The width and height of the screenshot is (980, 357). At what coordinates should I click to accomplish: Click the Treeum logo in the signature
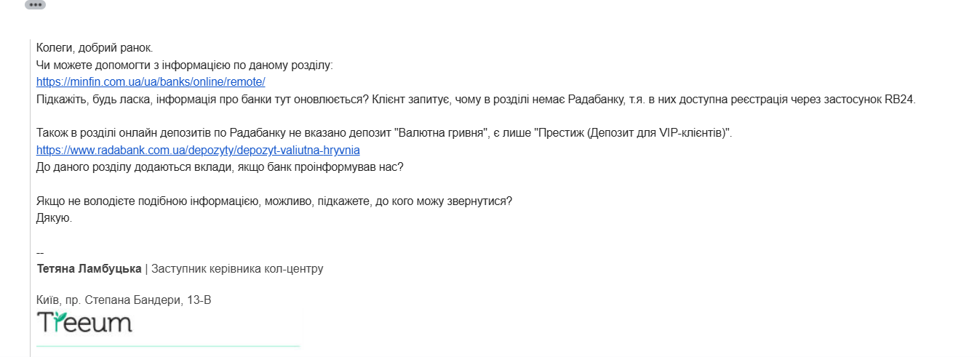84,322
